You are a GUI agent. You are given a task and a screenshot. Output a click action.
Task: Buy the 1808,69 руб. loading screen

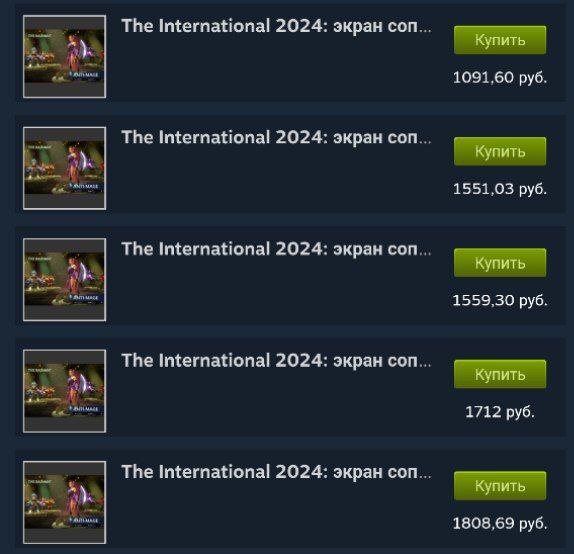[x=500, y=486]
